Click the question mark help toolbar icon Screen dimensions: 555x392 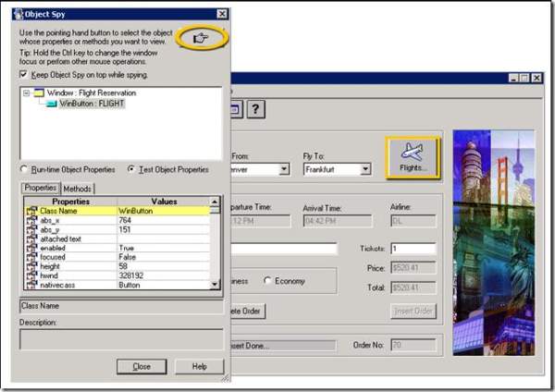pos(255,109)
